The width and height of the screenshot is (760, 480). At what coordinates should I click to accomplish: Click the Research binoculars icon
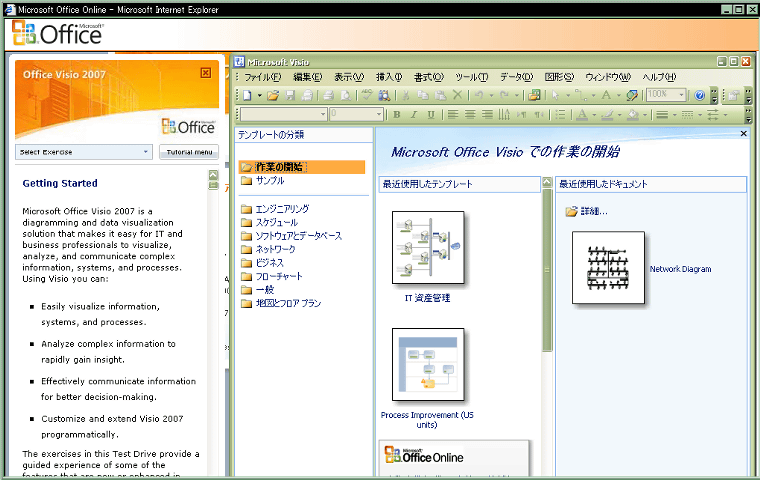point(384,95)
